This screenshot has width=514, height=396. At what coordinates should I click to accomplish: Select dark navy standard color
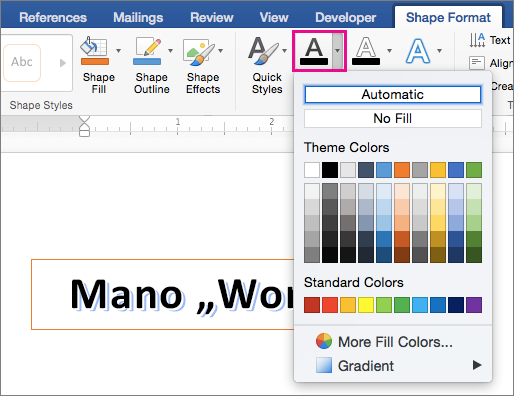coord(456,305)
